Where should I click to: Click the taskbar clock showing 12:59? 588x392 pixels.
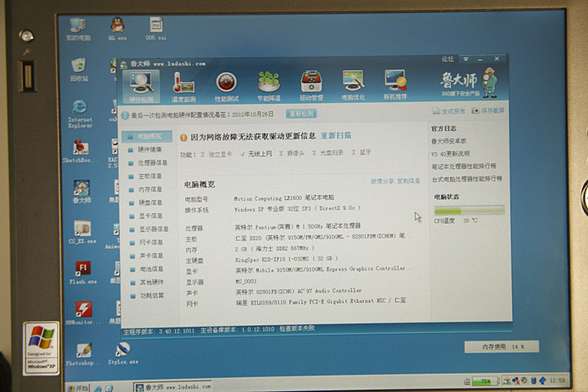557,381
